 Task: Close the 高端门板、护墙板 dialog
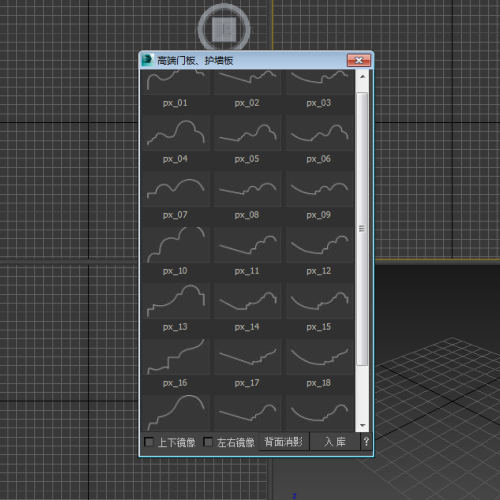359,60
